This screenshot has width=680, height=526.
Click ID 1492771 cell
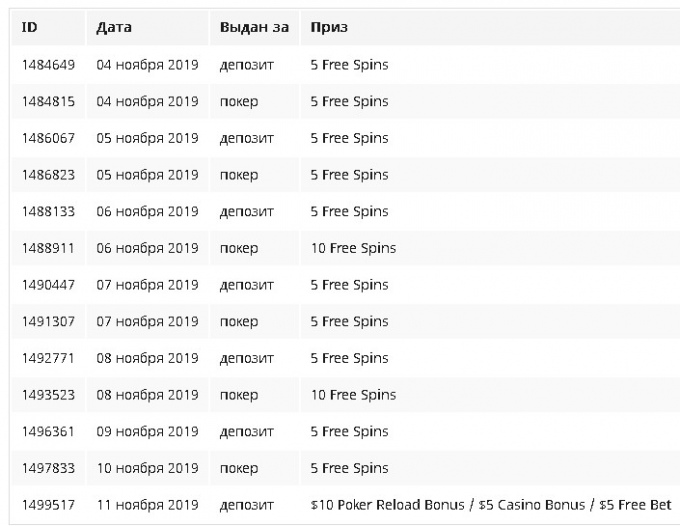point(49,358)
